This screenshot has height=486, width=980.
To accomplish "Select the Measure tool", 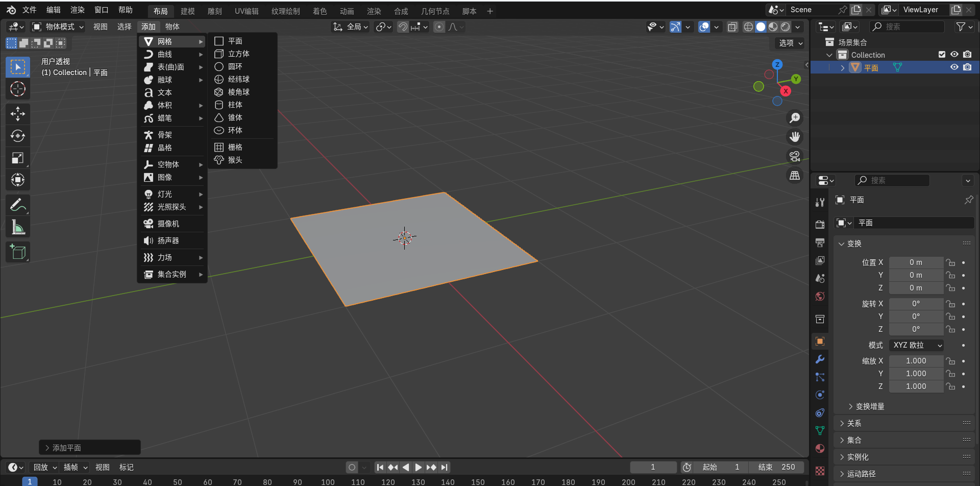I will 18,227.
